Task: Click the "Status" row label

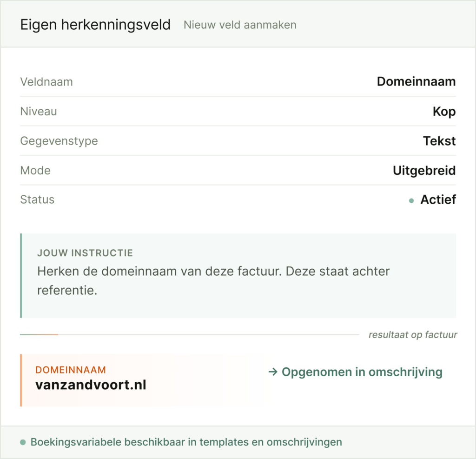Action: point(37,200)
